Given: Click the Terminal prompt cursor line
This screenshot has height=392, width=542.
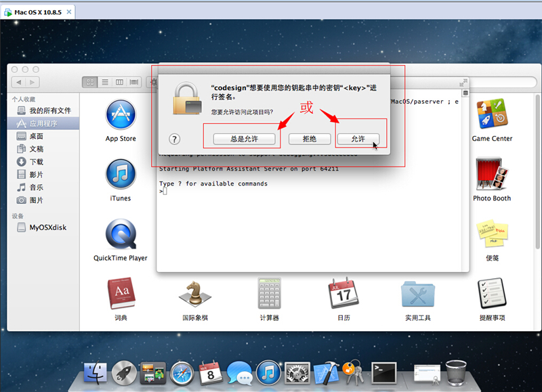Looking at the screenshot, I should click(x=163, y=191).
